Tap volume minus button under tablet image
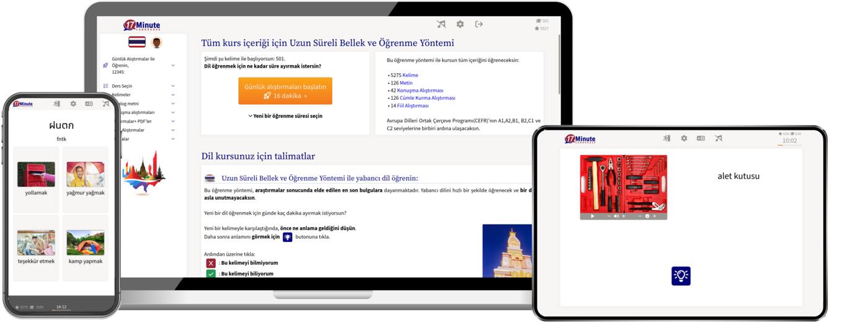This screenshot has height=330, width=868. 609,216
